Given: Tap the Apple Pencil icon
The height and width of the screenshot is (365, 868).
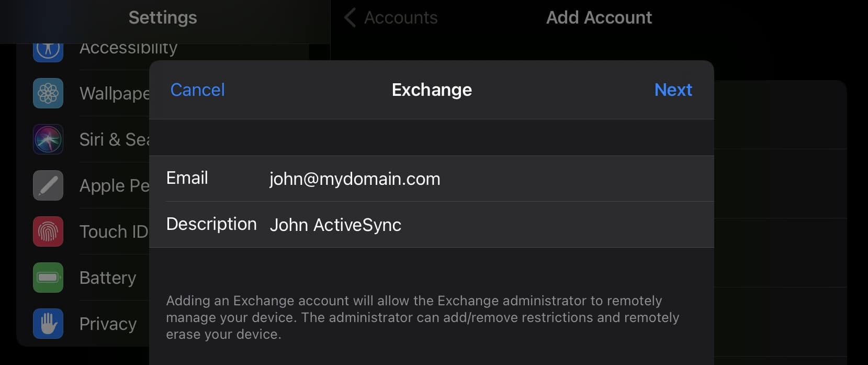Looking at the screenshot, I should click(48, 185).
